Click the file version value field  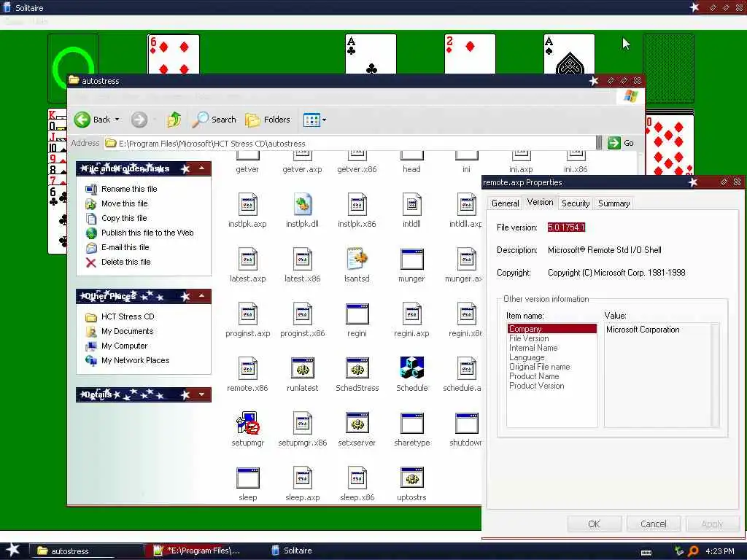(x=566, y=227)
